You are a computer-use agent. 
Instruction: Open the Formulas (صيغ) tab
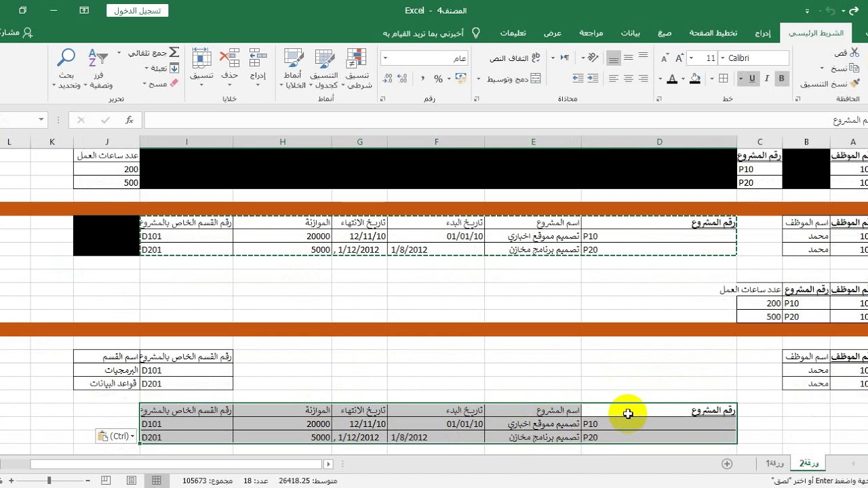(665, 33)
